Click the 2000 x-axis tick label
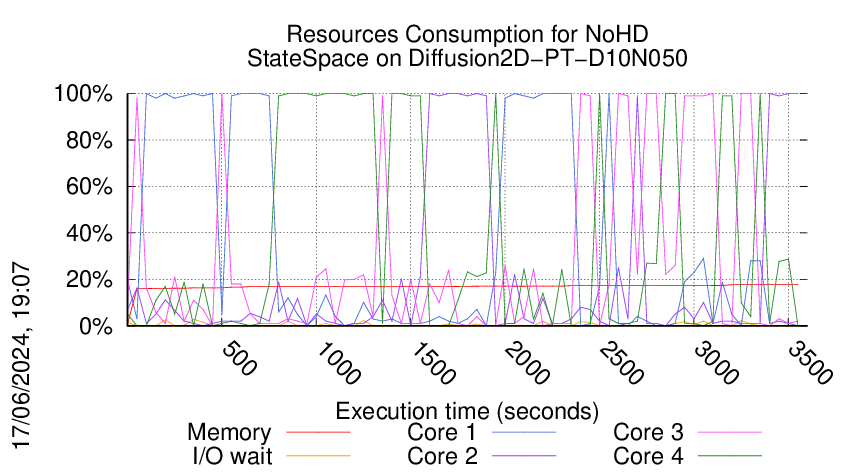The width and height of the screenshot is (850, 475). [x=527, y=364]
